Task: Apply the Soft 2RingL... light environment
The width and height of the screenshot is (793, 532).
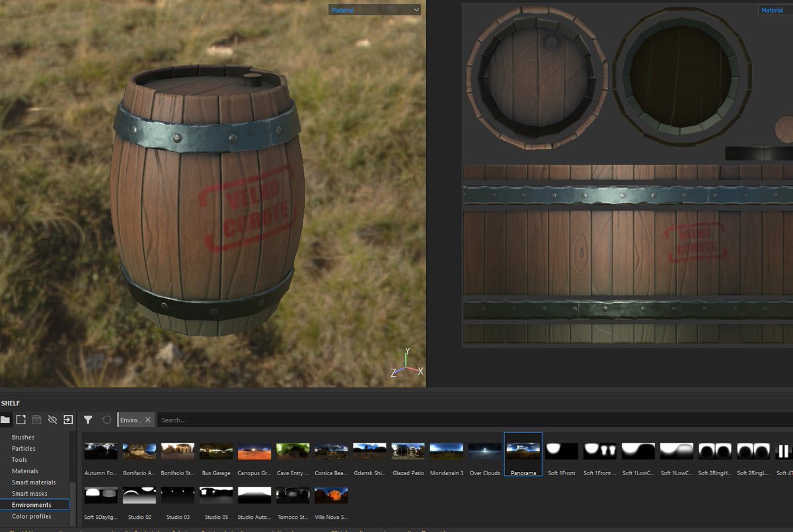Action: click(x=753, y=451)
